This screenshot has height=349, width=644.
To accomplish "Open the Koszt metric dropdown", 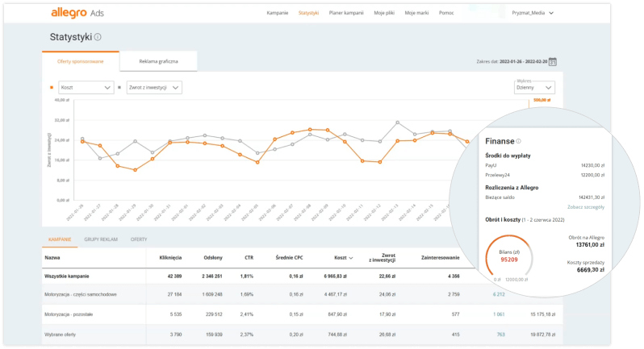I will pos(86,87).
